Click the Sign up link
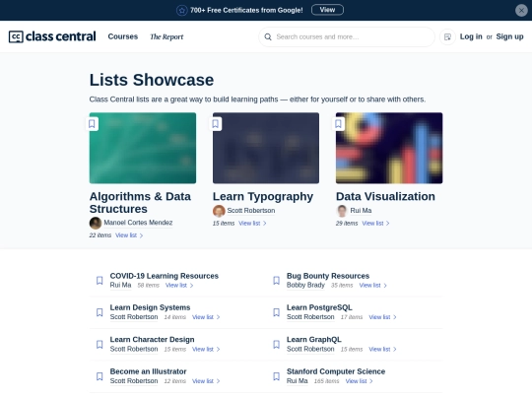This screenshot has width=532, height=399. point(509,36)
